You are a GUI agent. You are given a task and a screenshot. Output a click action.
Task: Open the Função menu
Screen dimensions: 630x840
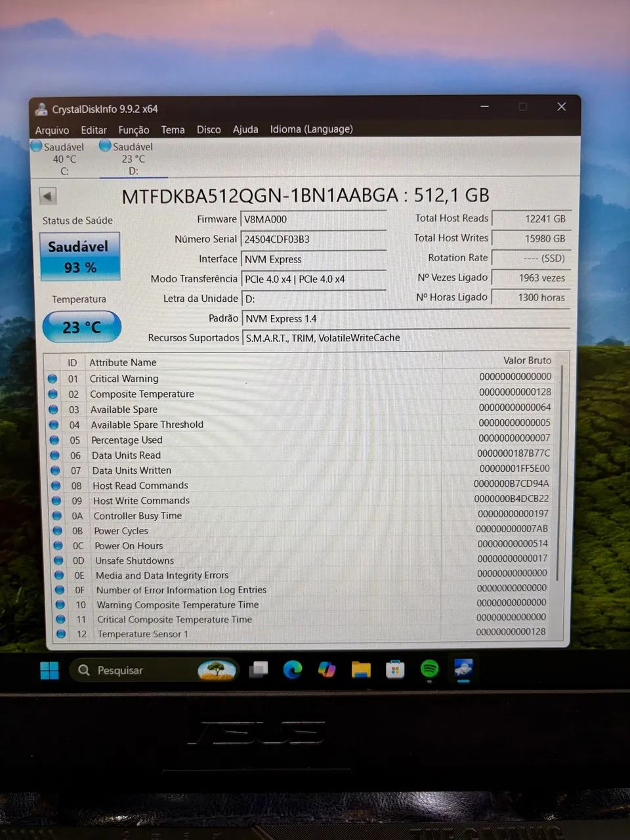tap(134, 130)
